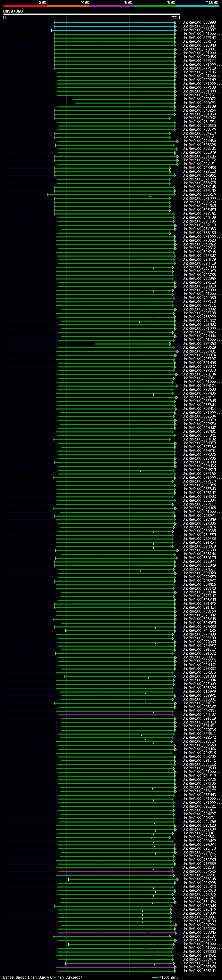This screenshot has height=980, width=222.
Task: Select hit label UniRef100_C5Y9P4
Action: [x=199, y=925]
